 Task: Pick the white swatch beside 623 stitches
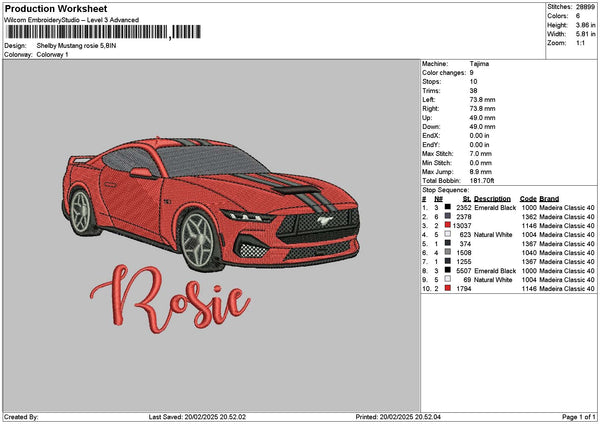point(447,234)
